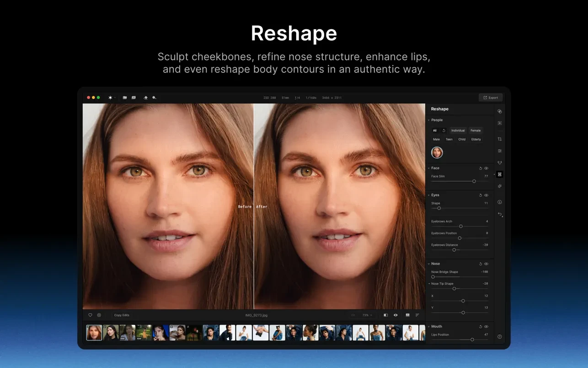Click the Export button
Screen dimensions: 588x368
(x=491, y=97)
